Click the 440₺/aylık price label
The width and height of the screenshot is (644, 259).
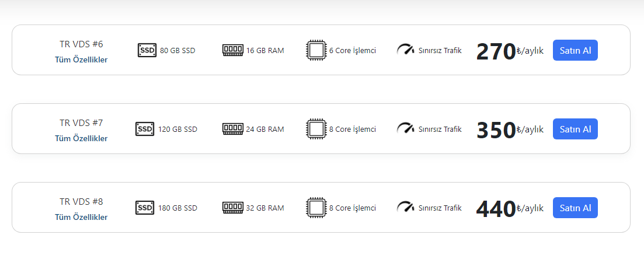(x=510, y=208)
